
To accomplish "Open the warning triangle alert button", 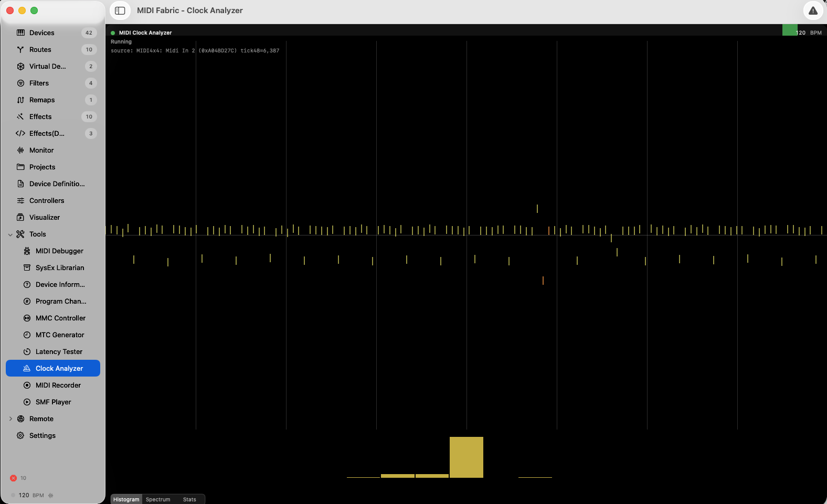I will coord(813,10).
